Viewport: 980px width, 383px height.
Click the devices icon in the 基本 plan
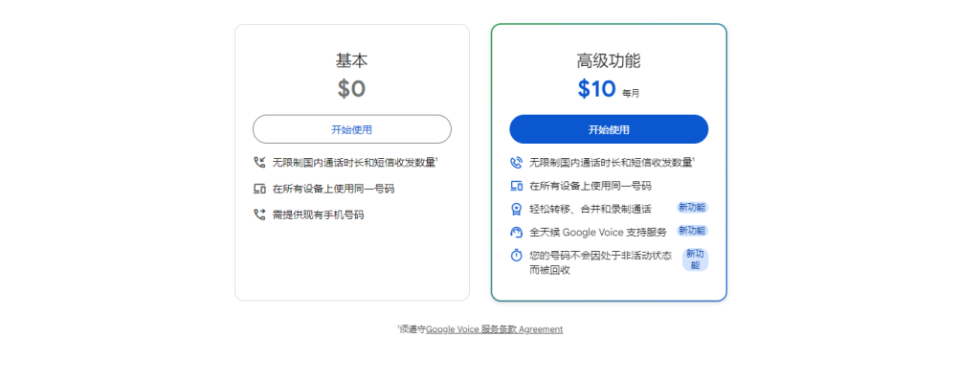[x=259, y=189]
